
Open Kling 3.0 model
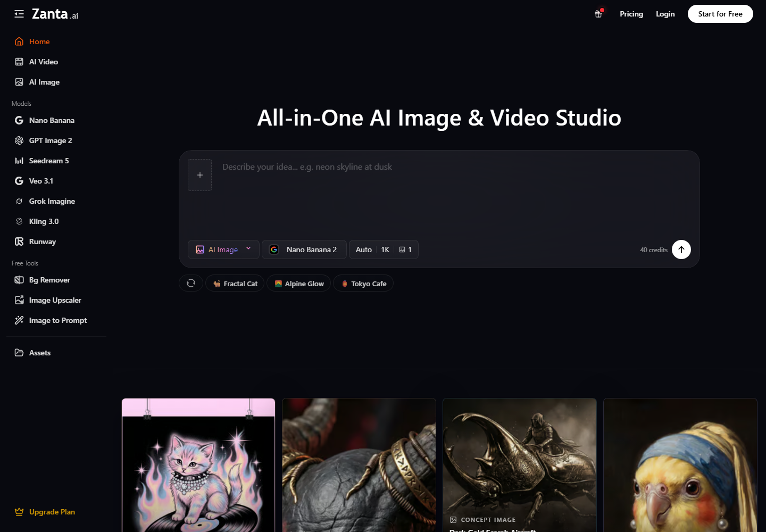pyautogui.click(x=56, y=221)
